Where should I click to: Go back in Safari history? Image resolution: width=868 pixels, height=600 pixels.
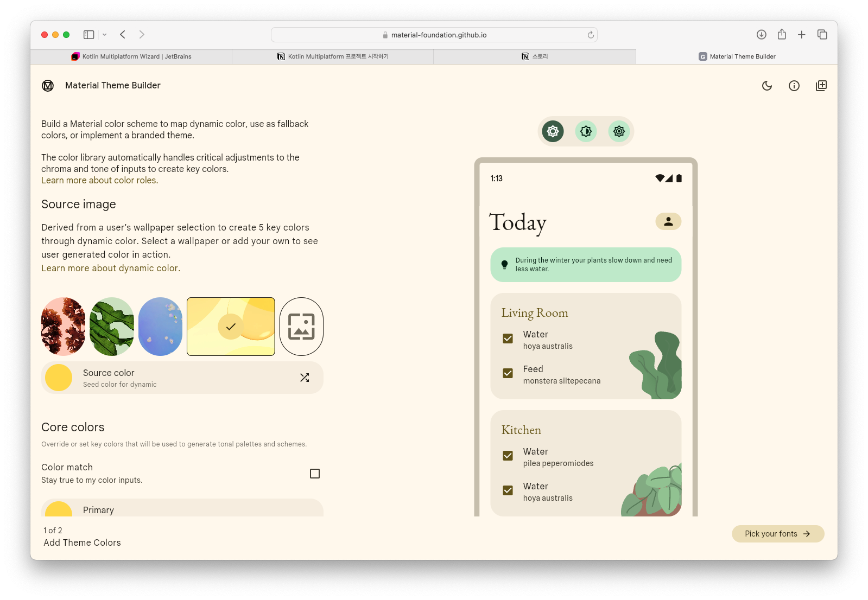click(123, 35)
